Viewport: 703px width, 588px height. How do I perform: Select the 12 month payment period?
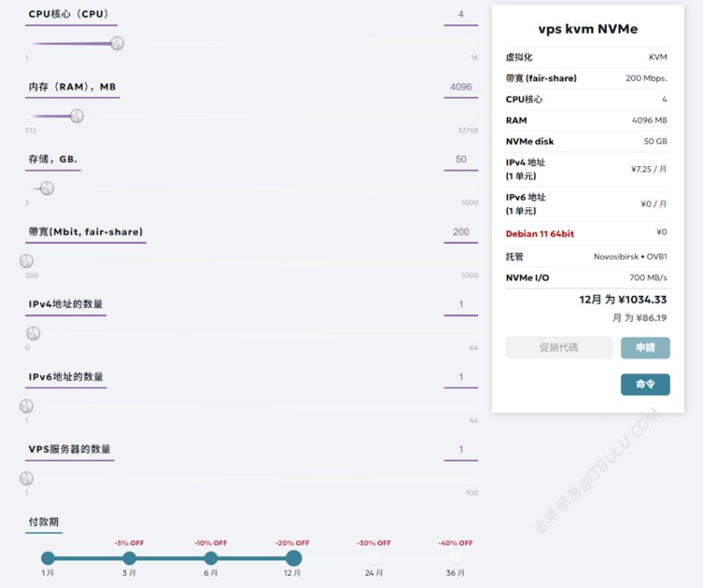tap(294, 558)
